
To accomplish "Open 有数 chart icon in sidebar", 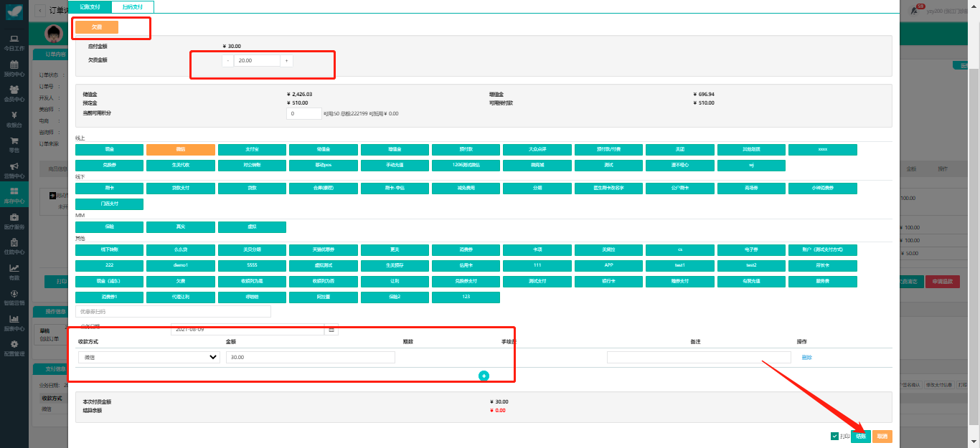I will tap(14, 272).
